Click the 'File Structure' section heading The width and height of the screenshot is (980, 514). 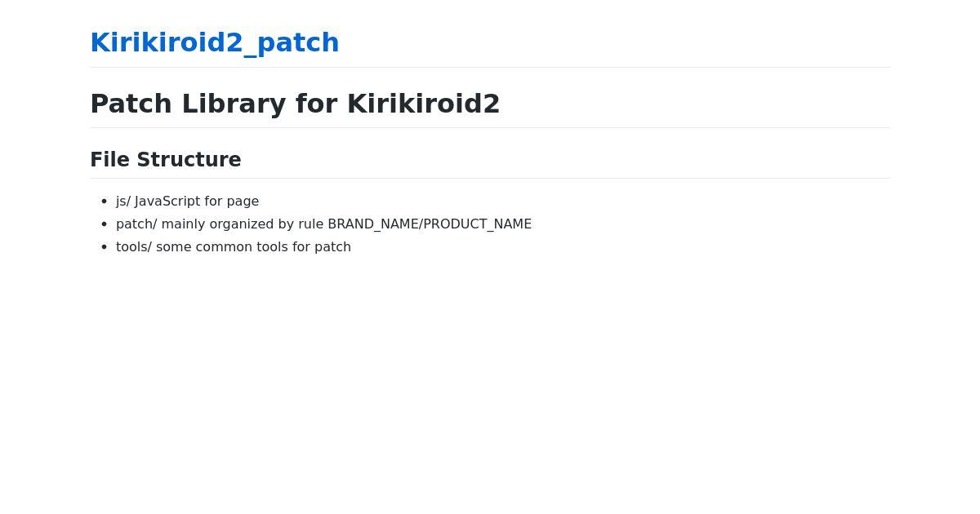(166, 160)
